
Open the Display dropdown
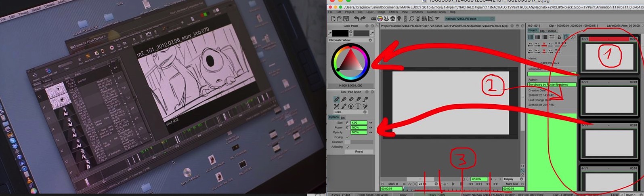click(x=513, y=179)
